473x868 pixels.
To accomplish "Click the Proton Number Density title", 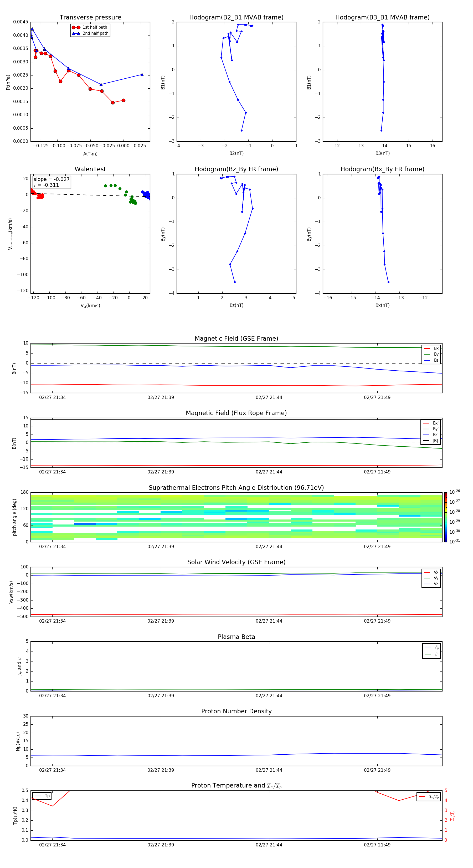I will (x=236, y=711).
